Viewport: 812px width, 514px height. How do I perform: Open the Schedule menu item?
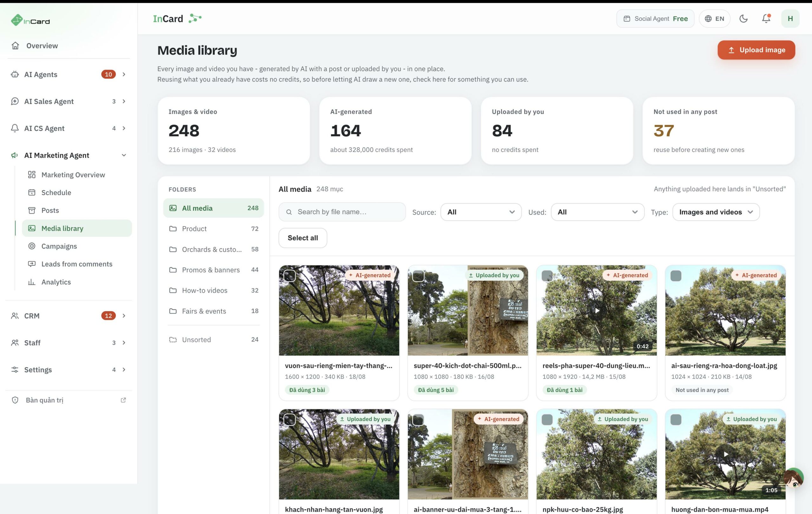pyautogui.click(x=77, y=192)
